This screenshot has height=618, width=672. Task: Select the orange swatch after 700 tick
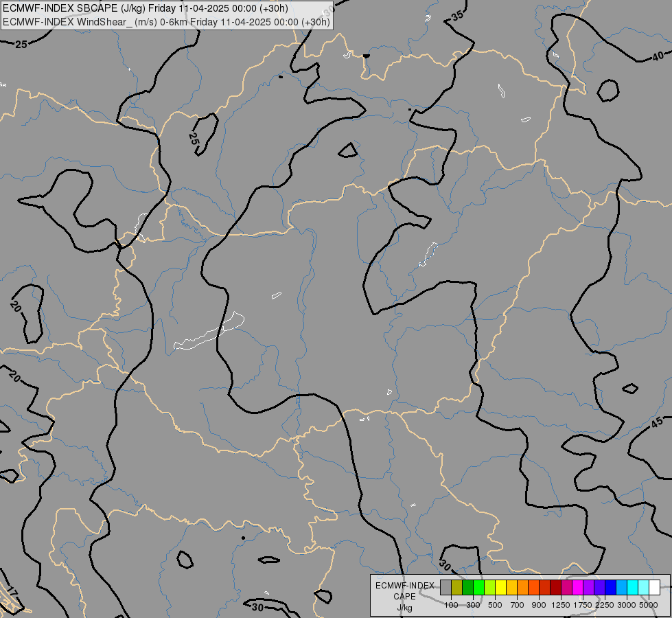[x=523, y=588]
